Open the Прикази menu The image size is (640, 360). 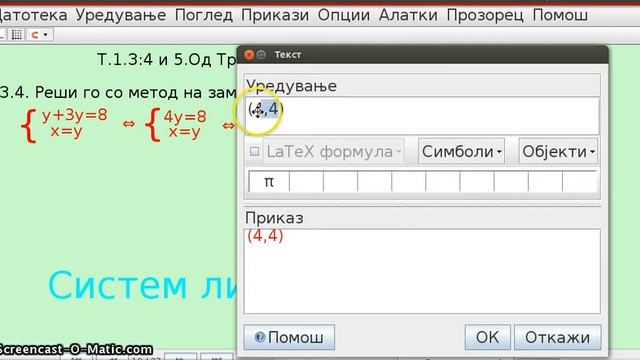275,15
